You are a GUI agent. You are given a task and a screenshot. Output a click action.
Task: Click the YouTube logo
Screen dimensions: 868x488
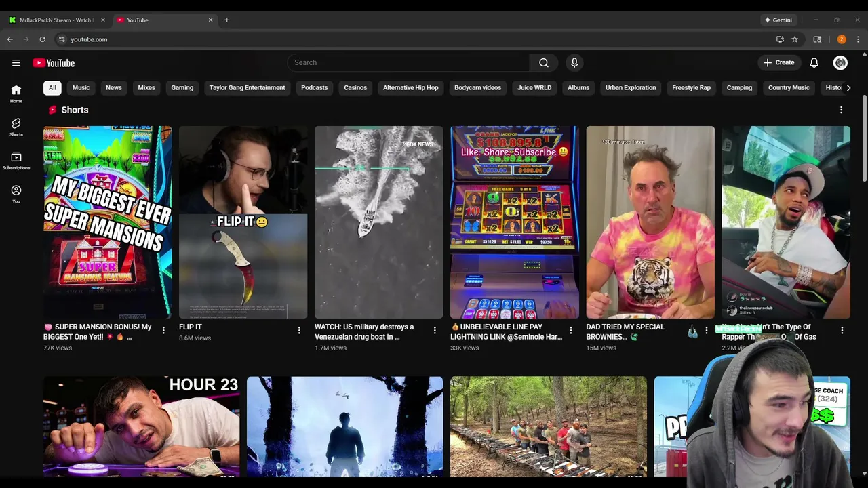(54, 63)
